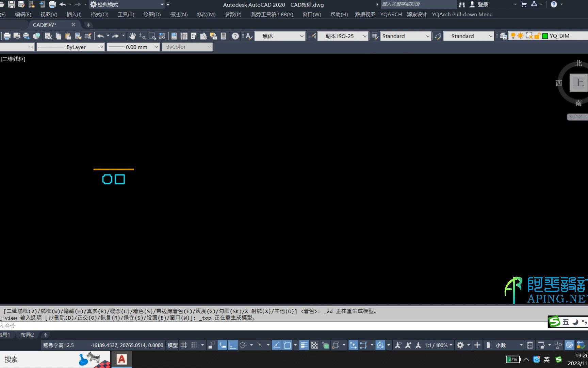Toggle transparency display in status bar
Image resolution: width=588 pixels, height=368 pixels.
click(x=315, y=345)
